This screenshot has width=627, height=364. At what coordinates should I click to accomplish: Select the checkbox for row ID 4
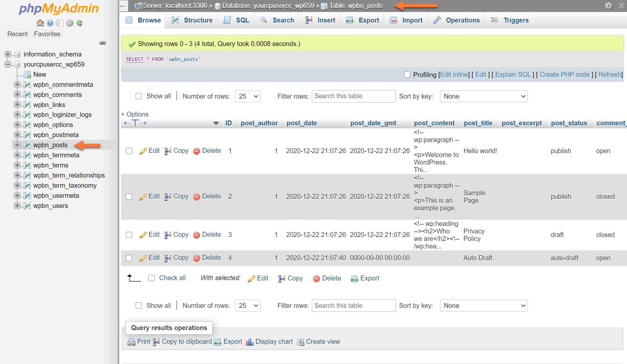(x=129, y=258)
